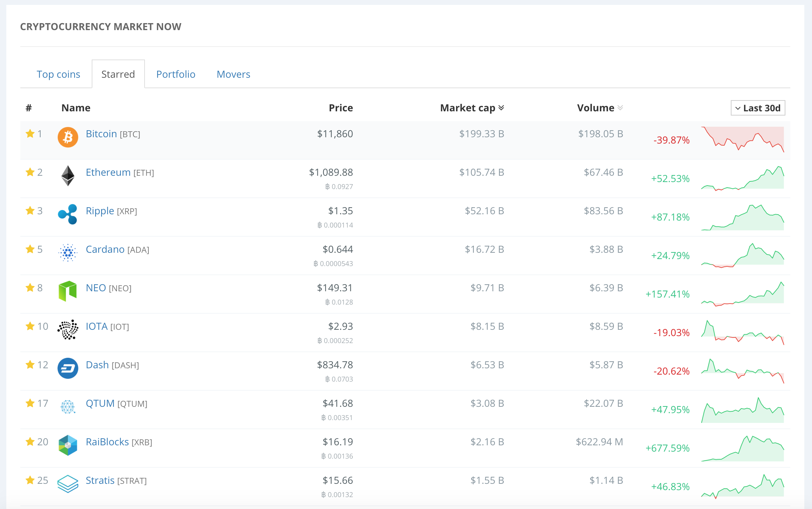Click the Ripple blue logo icon
812x509 pixels.
68,214
